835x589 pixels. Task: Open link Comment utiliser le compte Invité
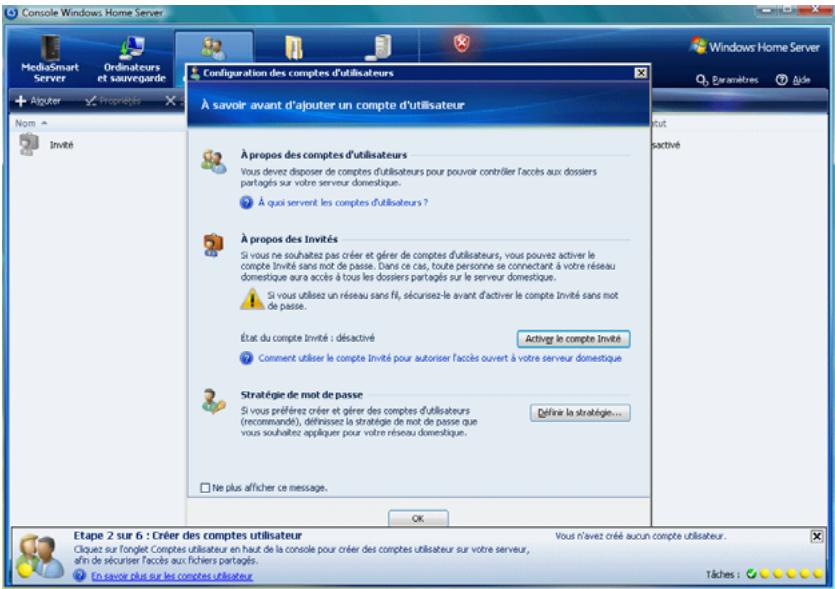440,358
